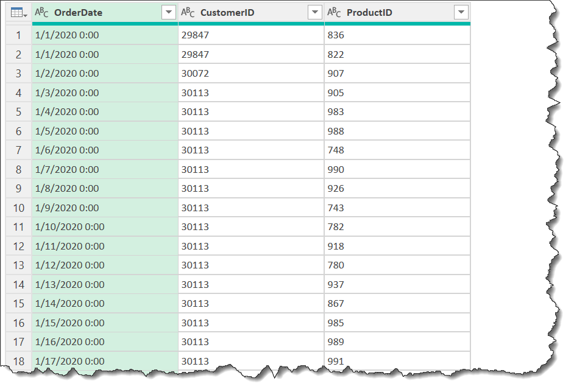Select row number 4
Screen dimensions: 574x392
[19, 93]
